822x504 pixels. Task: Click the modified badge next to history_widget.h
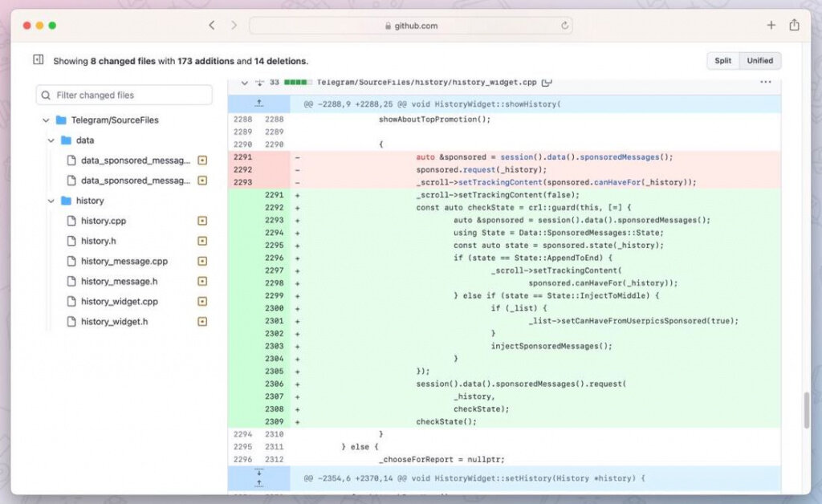(x=202, y=322)
